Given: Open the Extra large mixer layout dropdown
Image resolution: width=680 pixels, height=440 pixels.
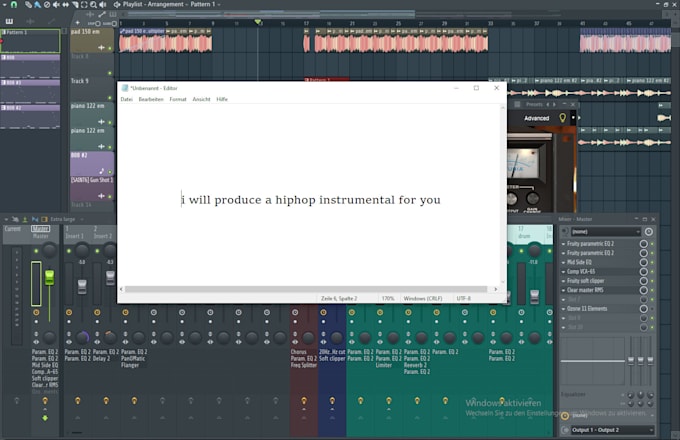Looking at the screenshot, I should pos(67,219).
